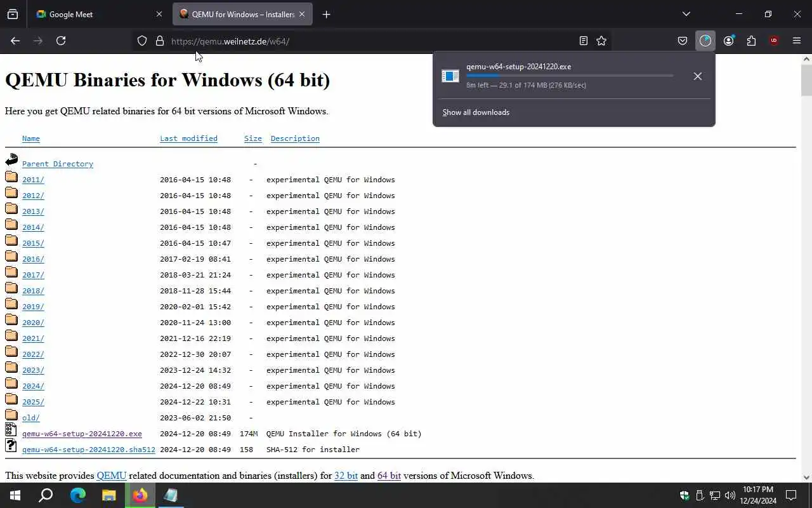
Task: Click the downloads progress icon in toolbar
Action: 705,41
